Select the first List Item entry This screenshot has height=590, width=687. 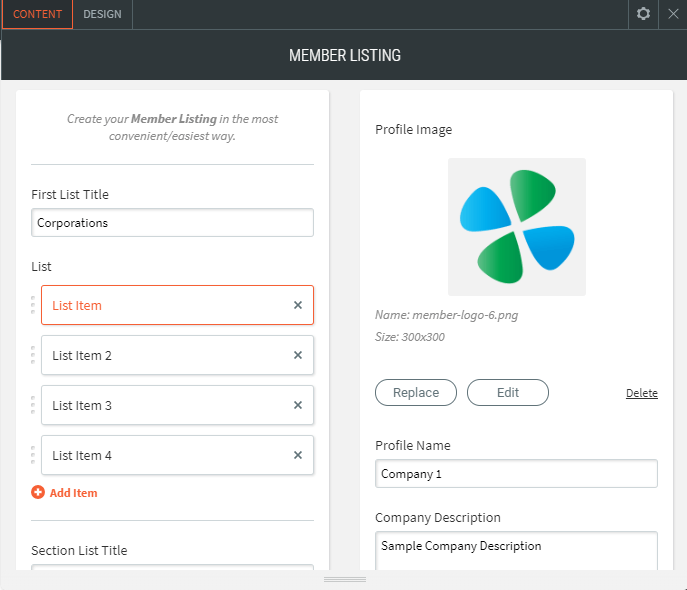pyautogui.click(x=165, y=305)
